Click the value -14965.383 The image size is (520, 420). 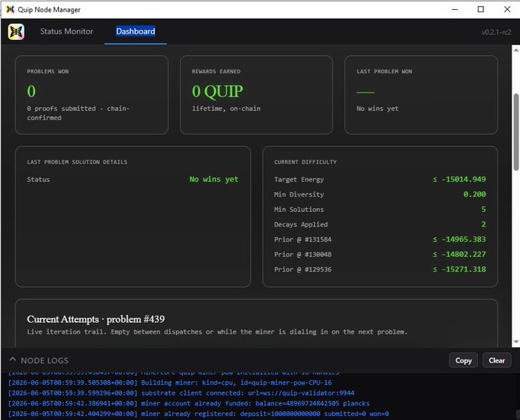(x=459, y=239)
